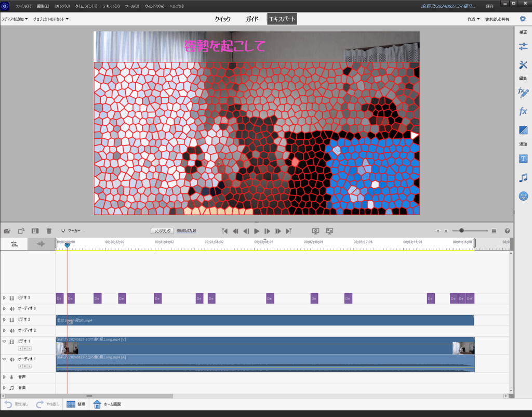Click the レンダリング button
This screenshot has height=417, width=532.
click(162, 231)
